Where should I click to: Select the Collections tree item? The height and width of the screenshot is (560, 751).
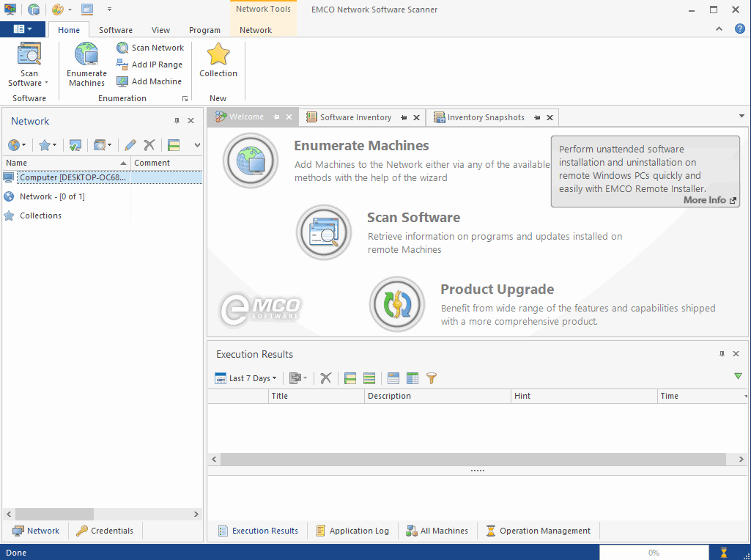point(40,215)
